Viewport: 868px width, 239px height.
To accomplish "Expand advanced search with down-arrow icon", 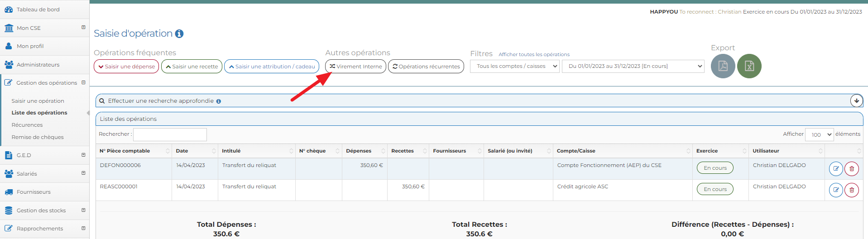I will coord(856,100).
